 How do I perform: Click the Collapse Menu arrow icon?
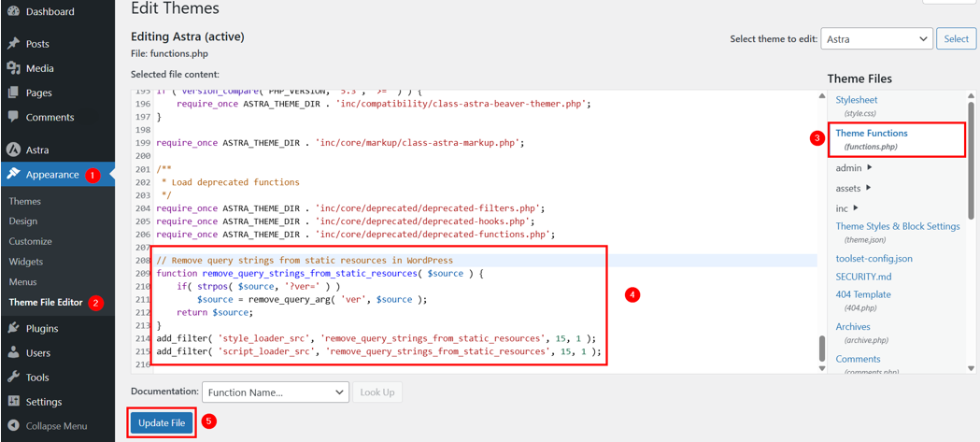[12, 426]
